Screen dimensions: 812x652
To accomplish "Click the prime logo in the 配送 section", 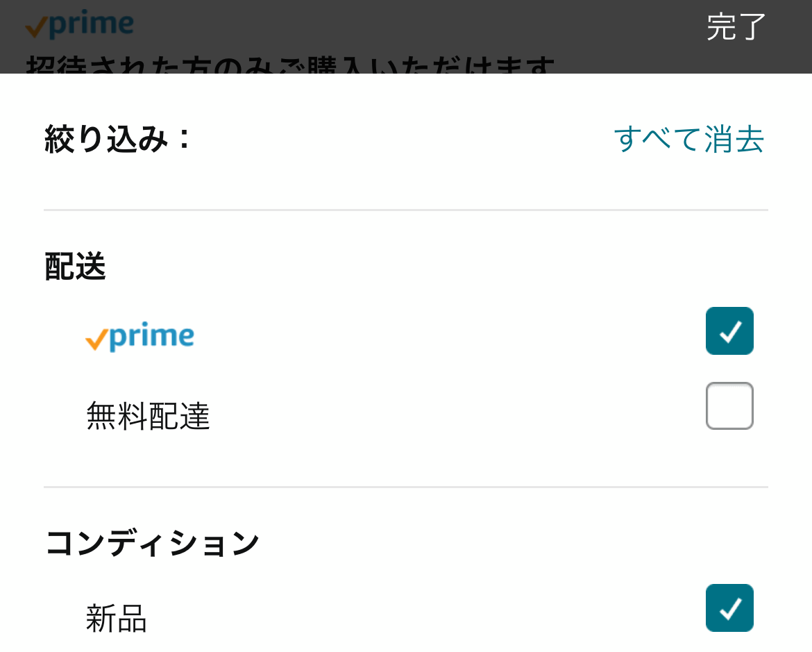I will [139, 337].
